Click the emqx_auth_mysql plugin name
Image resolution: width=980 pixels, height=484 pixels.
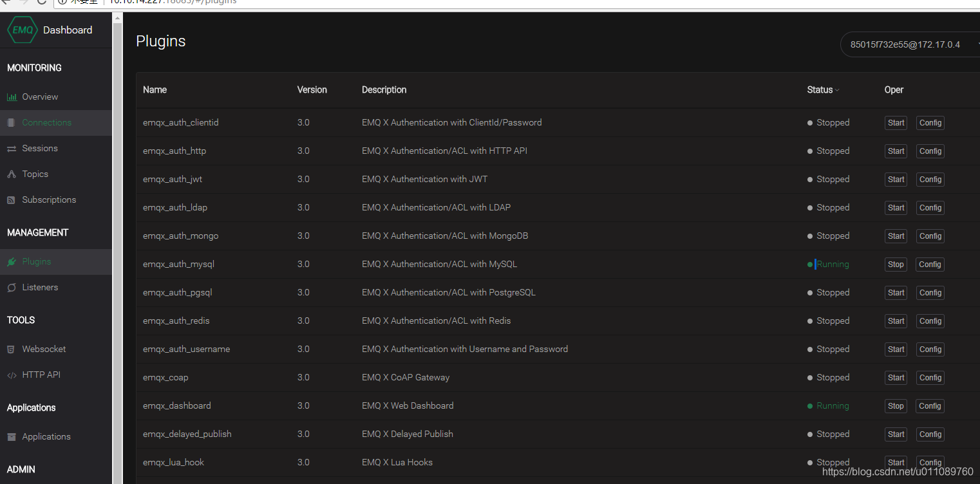point(178,264)
